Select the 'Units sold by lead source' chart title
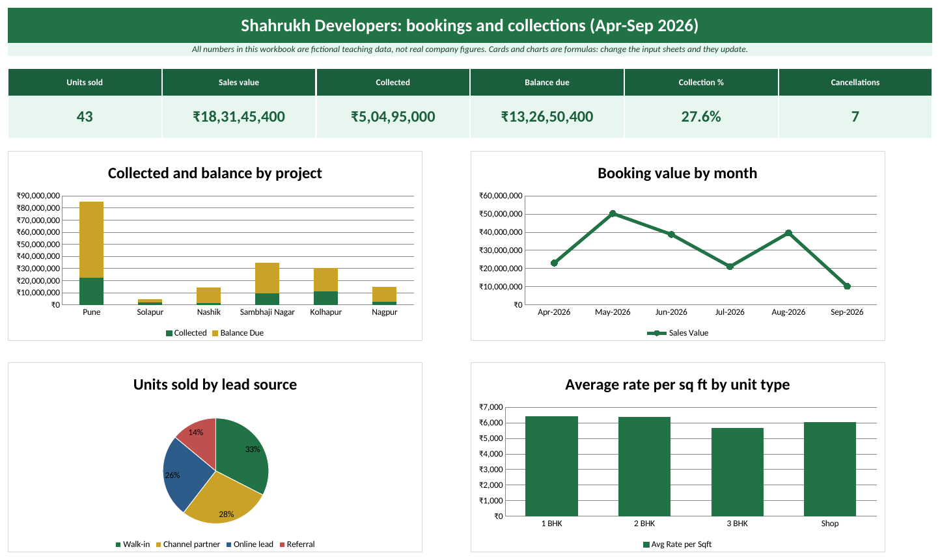940x560 pixels. (x=215, y=384)
